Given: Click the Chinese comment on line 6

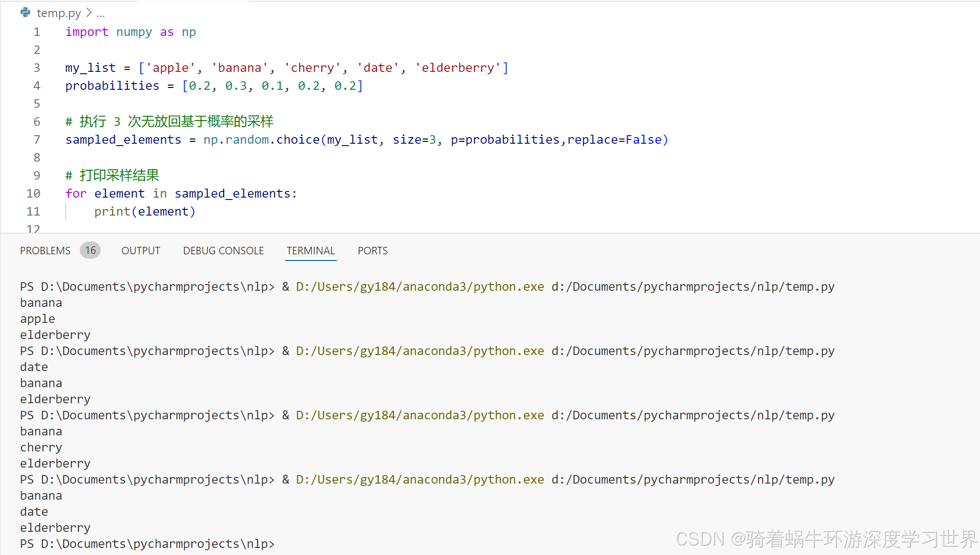Looking at the screenshot, I should click(x=169, y=121).
